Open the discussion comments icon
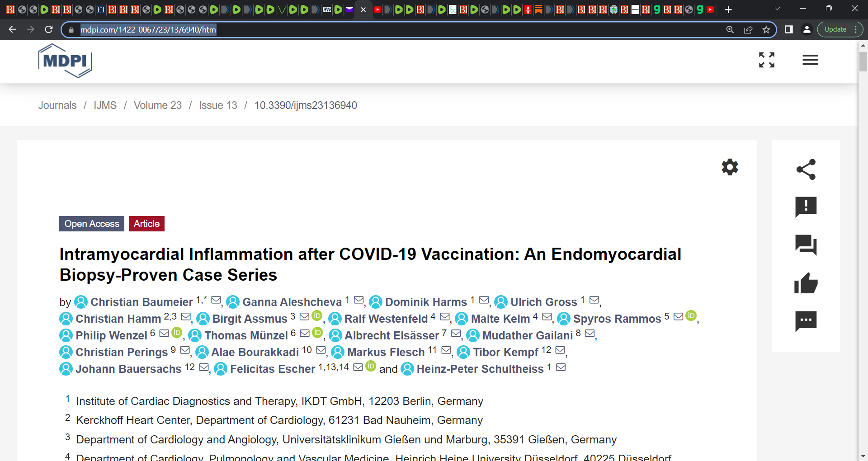This screenshot has height=461, width=868. [x=806, y=245]
